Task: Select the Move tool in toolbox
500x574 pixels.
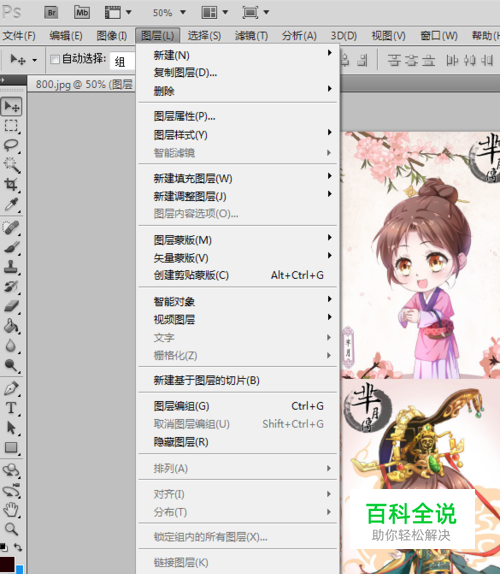Action: point(11,107)
